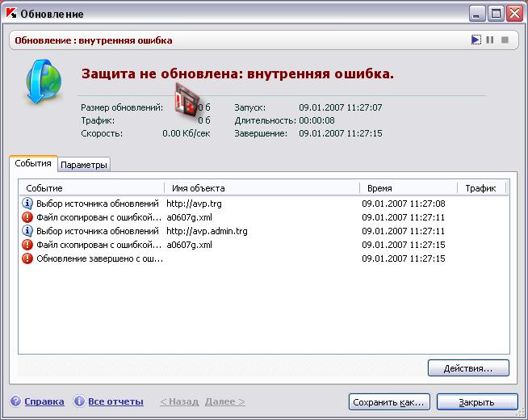The width and height of the screenshot is (528, 420).
Task: Click the pause update control
Action: [x=490, y=40]
